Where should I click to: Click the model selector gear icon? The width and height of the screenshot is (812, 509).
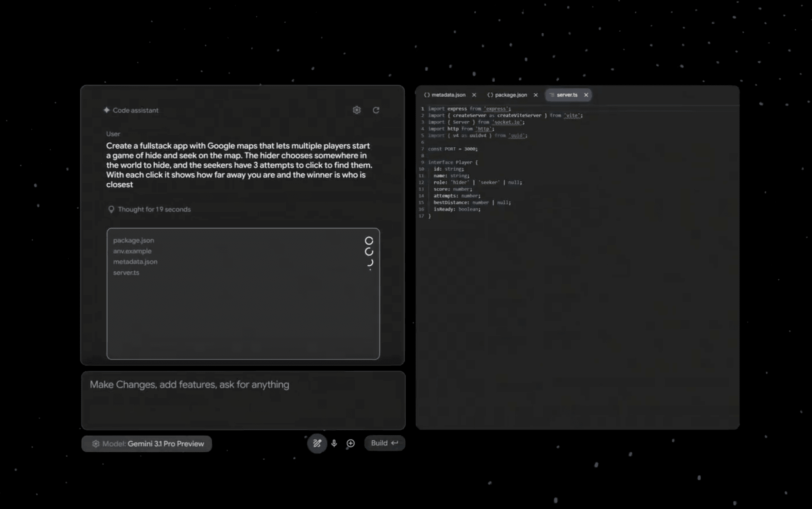pos(96,443)
